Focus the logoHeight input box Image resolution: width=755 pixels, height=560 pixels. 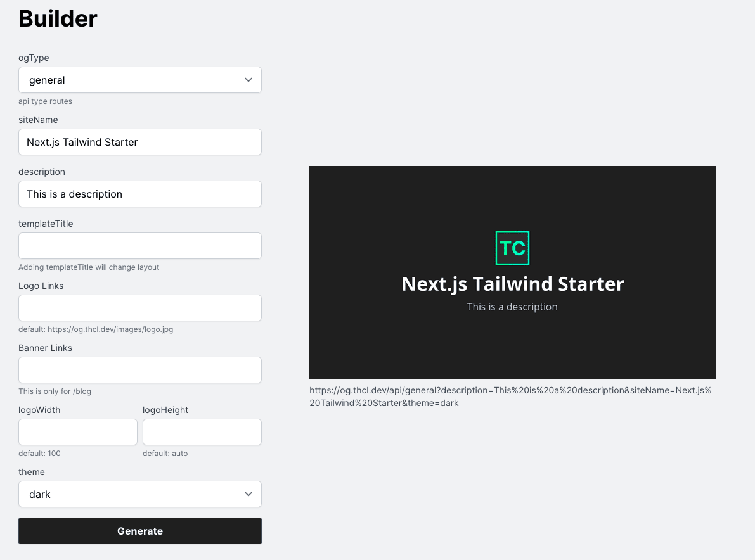tap(202, 432)
